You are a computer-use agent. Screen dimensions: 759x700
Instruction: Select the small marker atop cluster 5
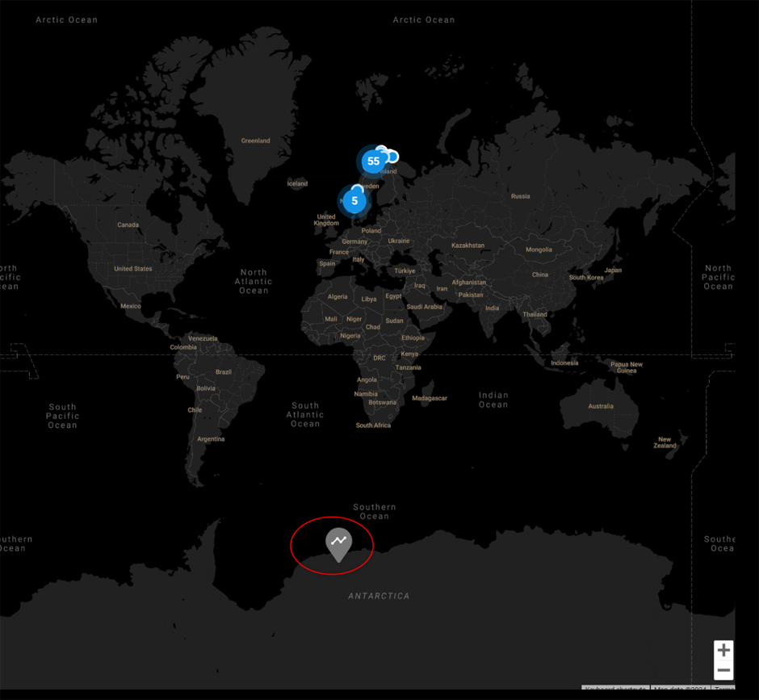[356, 188]
